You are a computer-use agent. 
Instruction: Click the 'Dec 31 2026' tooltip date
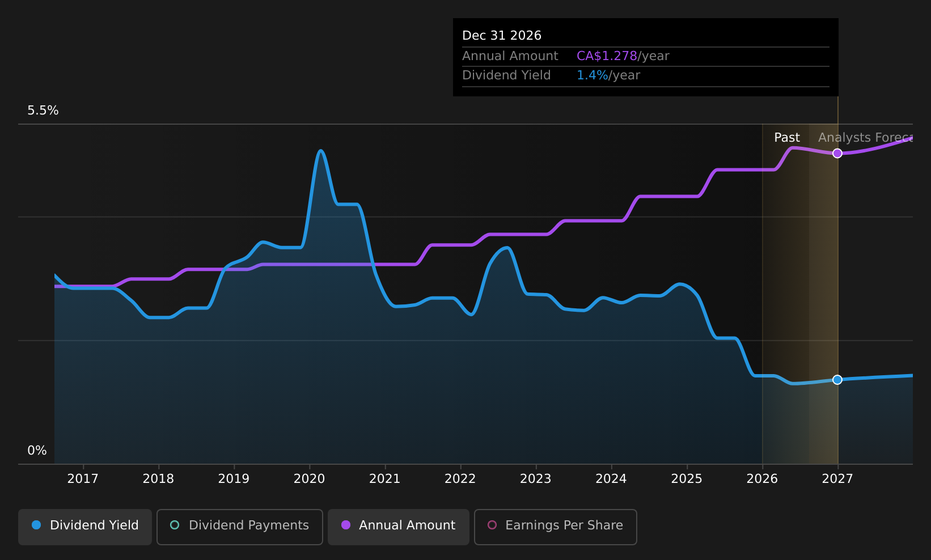point(502,36)
